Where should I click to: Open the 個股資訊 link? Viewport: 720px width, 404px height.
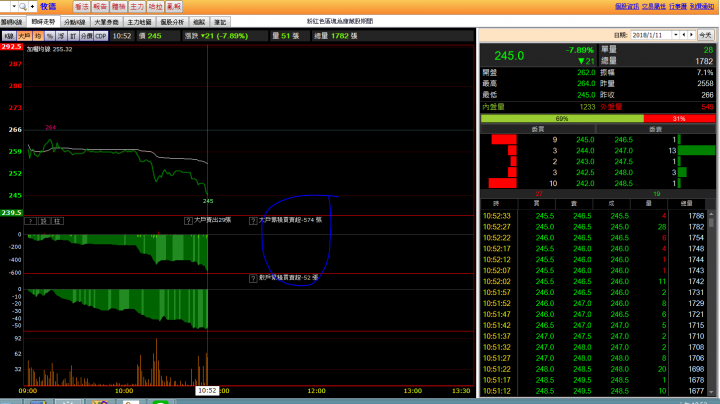point(627,6)
